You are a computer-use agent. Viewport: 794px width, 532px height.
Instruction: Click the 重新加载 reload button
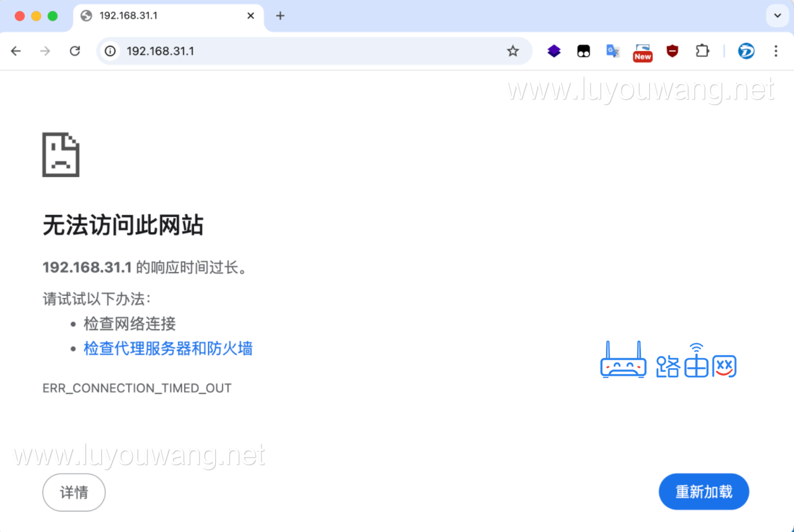[x=704, y=491]
